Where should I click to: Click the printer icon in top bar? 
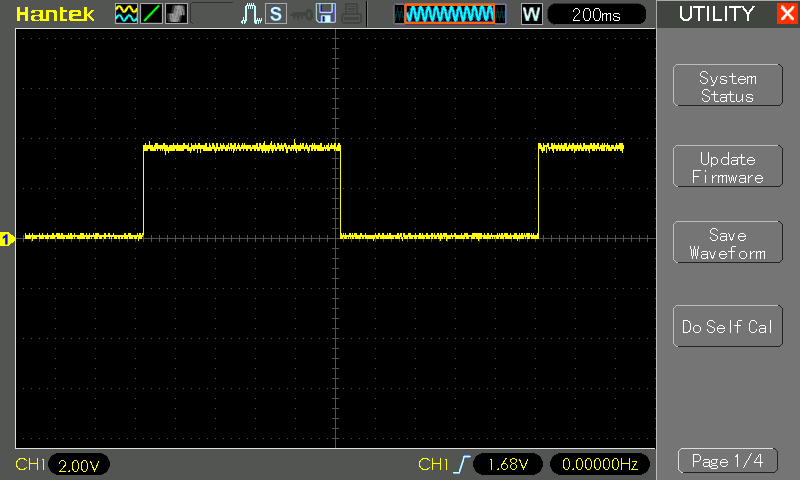pos(349,14)
